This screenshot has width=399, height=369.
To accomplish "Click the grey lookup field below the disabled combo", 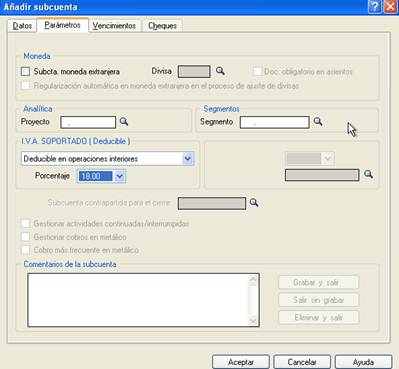I will pyautogui.click(x=322, y=175).
